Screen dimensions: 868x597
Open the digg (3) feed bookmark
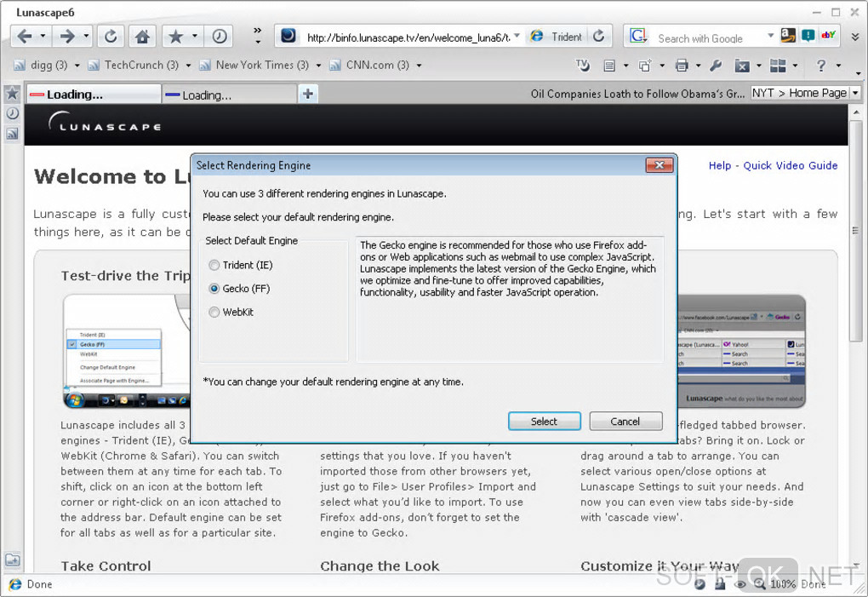40,66
